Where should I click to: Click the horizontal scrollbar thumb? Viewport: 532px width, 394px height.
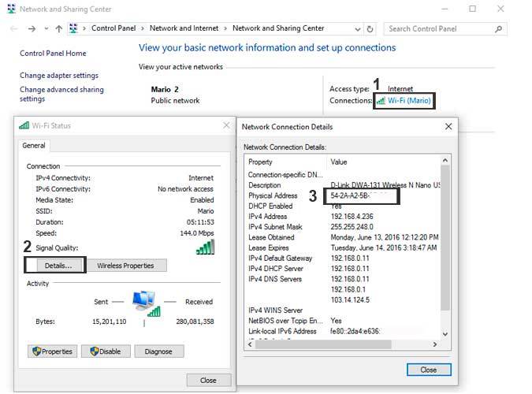pos(323,344)
